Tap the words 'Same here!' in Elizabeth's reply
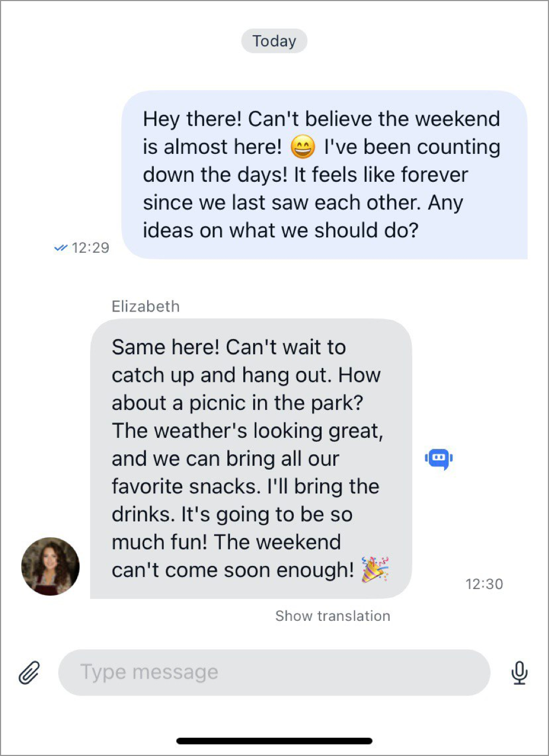The image size is (549, 756). click(x=165, y=347)
